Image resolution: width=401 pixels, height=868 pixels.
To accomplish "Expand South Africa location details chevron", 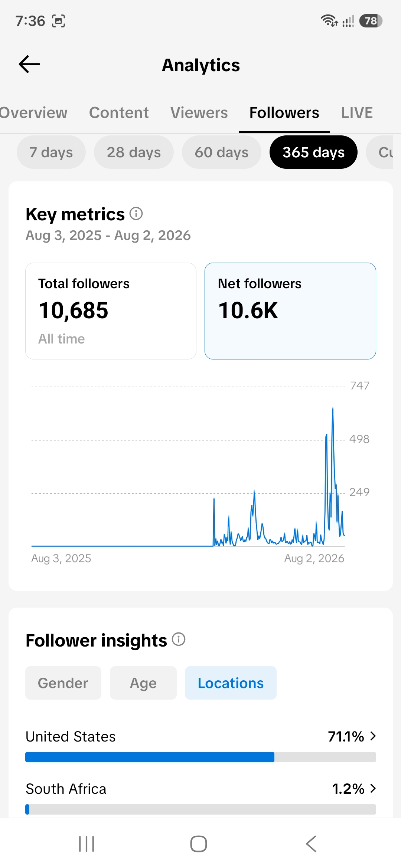I will (x=373, y=788).
